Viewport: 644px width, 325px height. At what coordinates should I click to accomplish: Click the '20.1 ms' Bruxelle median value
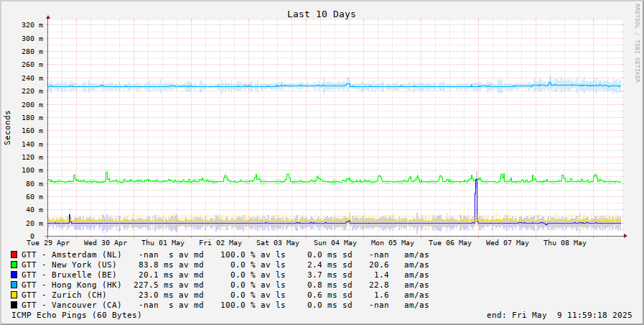tap(157, 275)
